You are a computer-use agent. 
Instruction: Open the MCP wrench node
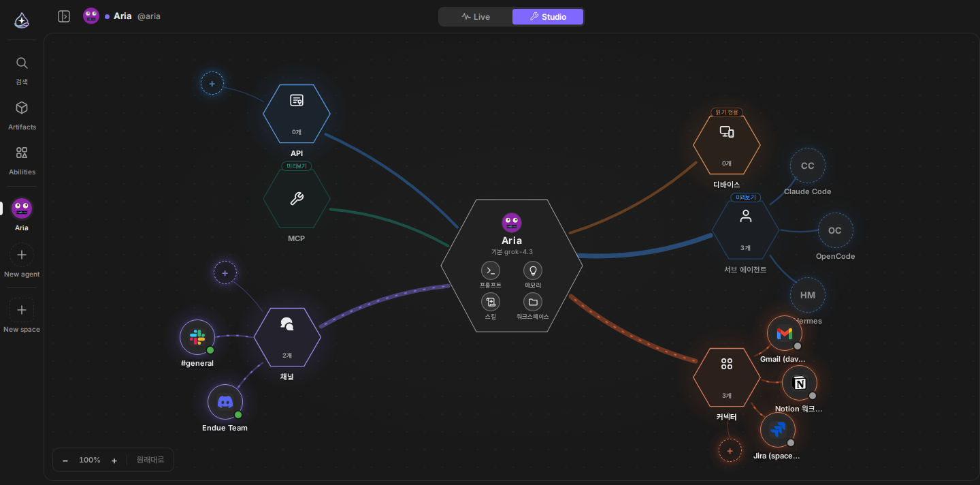tap(297, 198)
